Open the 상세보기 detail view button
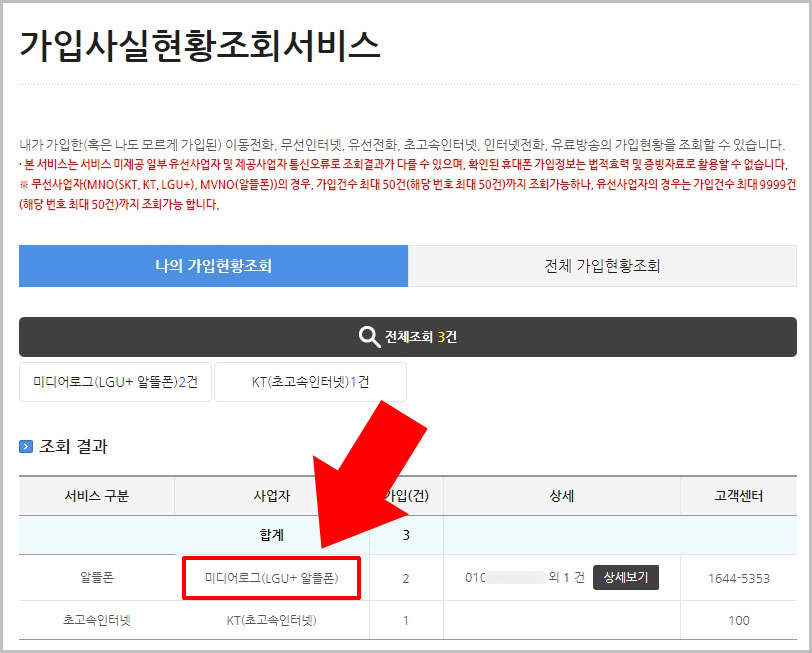The height and width of the screenshot is (653, 812). pos(627,577)
